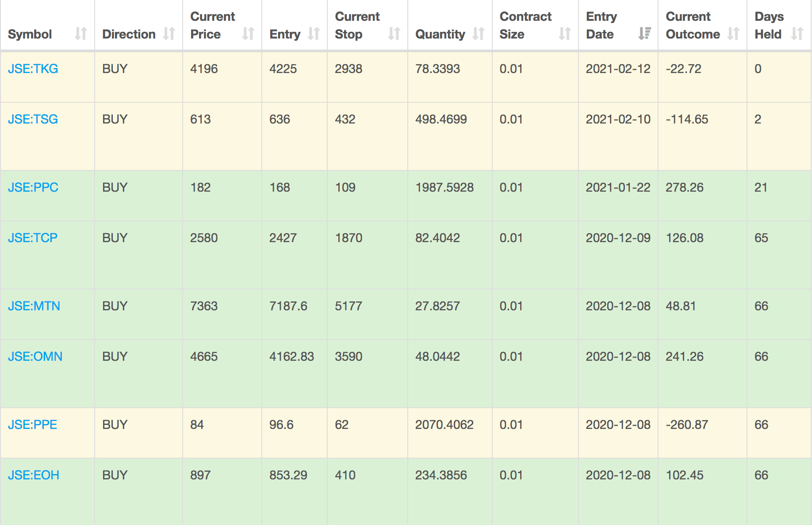This screenshot has height=525, width=812.
Task: Click the Current Stop header text
Action: pos(357,25)
